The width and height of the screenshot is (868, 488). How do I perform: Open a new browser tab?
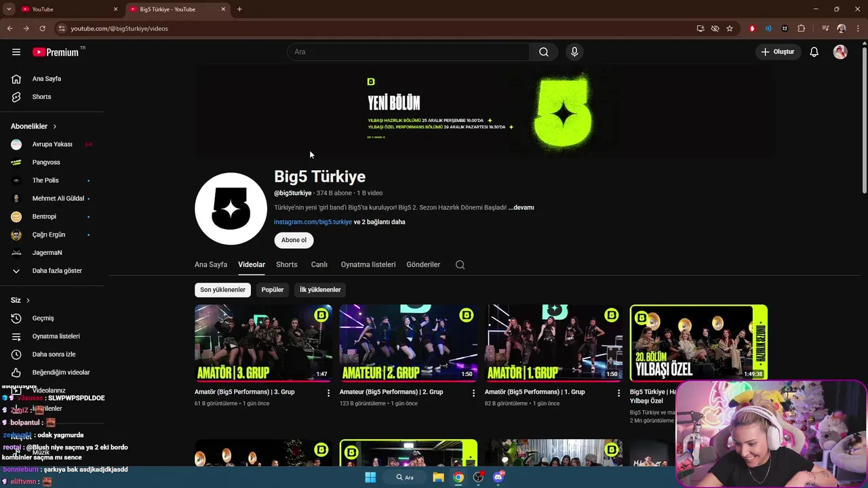[x=239, y=9]
